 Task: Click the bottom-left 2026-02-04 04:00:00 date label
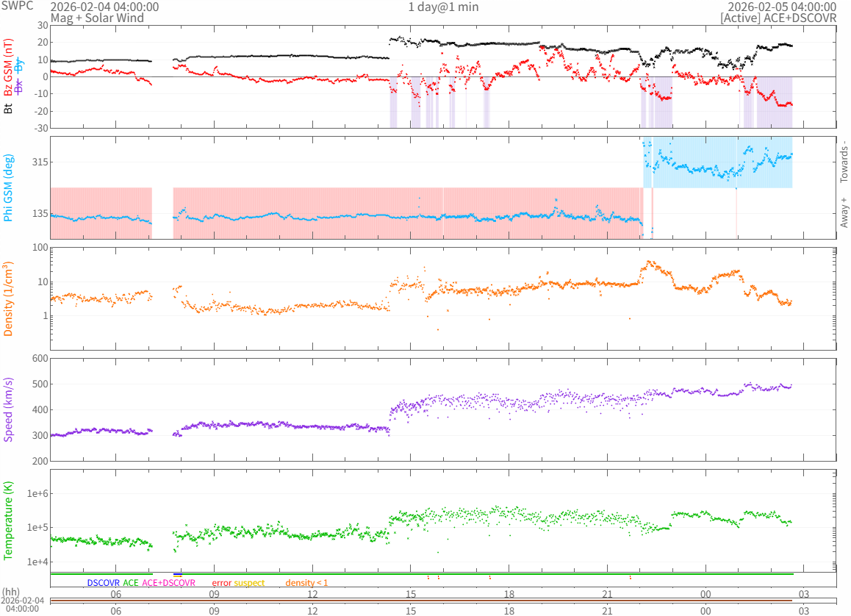[x=22, y=604]
